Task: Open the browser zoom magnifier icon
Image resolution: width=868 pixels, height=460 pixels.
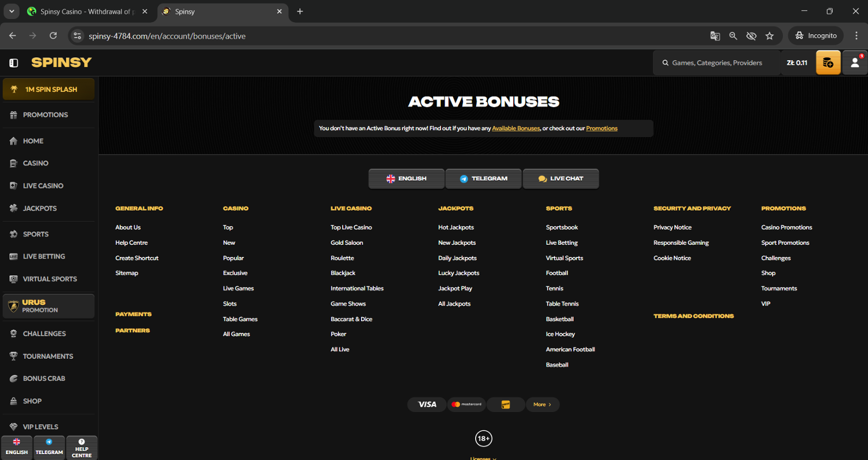Action: [x=733, y=36]
